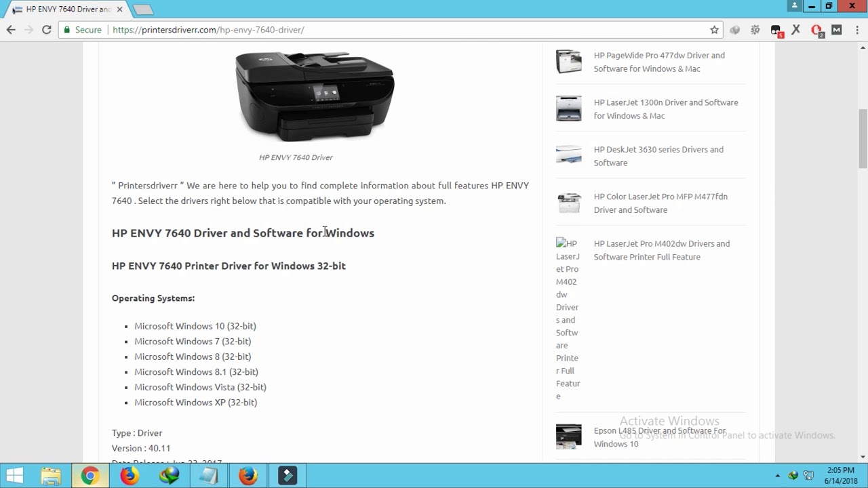Screen dimensions: 868x488
Task: Click the HP LaserJet 1300n thumbnail
Action: [568, 108]
